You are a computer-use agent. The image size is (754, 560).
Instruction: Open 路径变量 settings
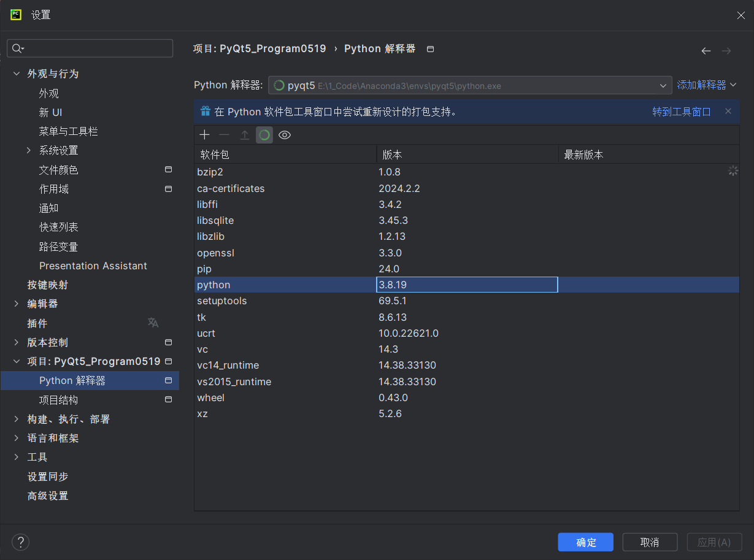59,247
